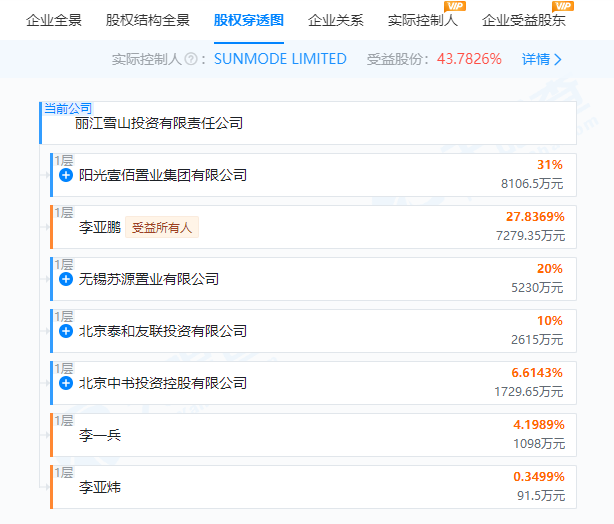Open the 企业全景 tab
This screenshot has width=614, height=524.
(54, 20)
